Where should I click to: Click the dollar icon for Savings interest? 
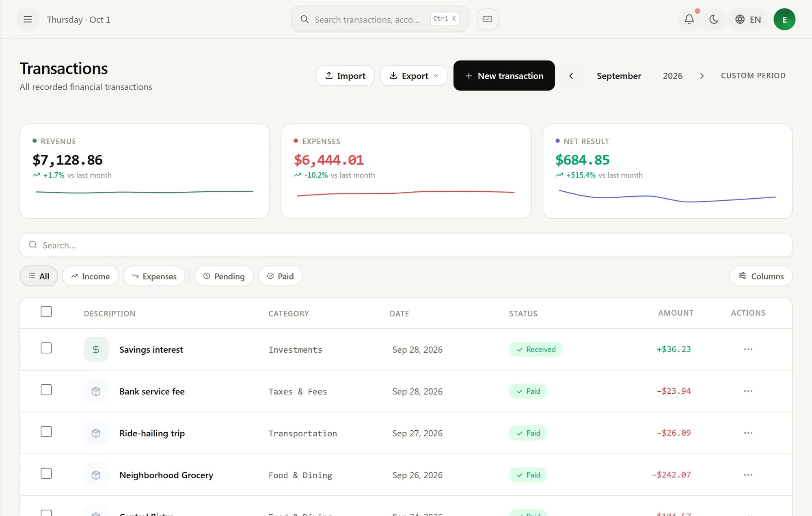click(x=96, y=349)
